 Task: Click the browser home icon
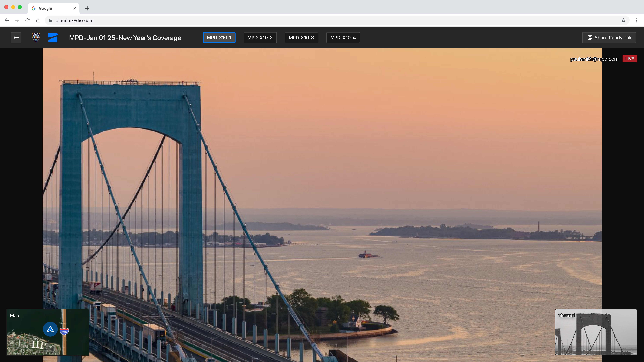click(38, 20)
